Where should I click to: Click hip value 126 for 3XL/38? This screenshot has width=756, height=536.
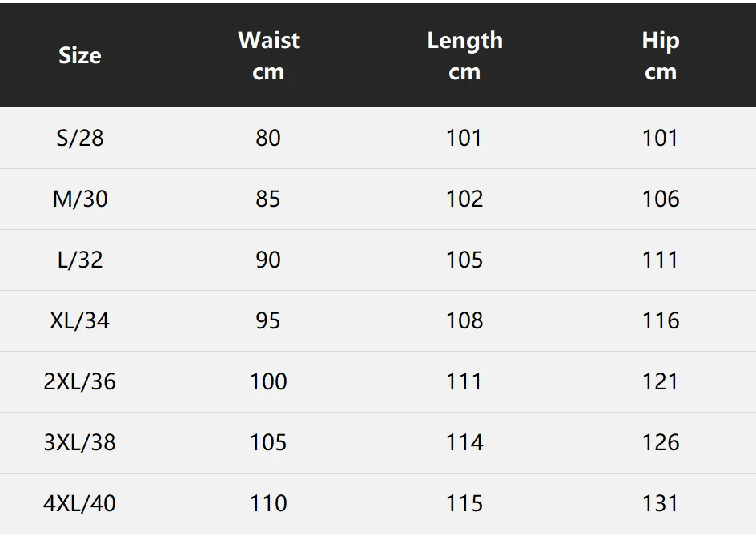pos(661,442)
